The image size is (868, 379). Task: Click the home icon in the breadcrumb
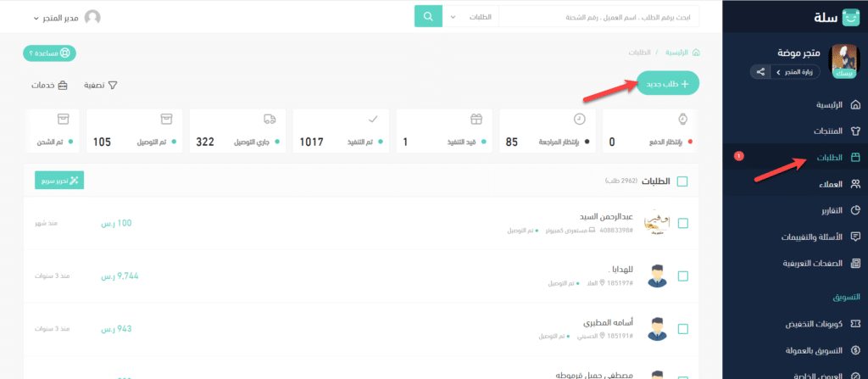697,53
